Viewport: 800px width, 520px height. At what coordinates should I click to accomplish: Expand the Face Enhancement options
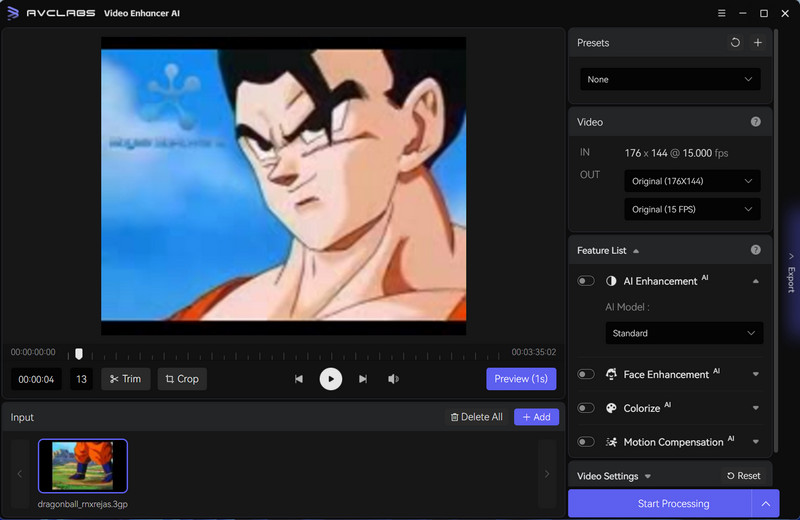[x=756, y=374]
